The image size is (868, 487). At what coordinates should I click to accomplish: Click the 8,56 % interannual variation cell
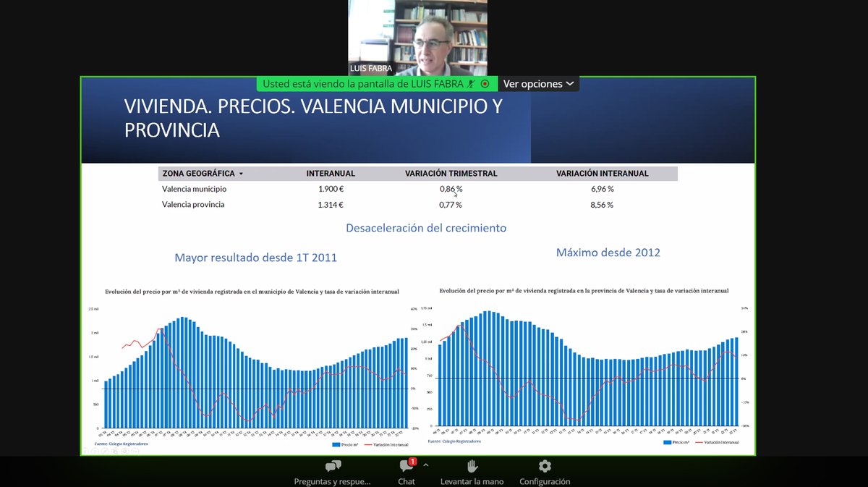pyautogui.click(x=602, y=205)
